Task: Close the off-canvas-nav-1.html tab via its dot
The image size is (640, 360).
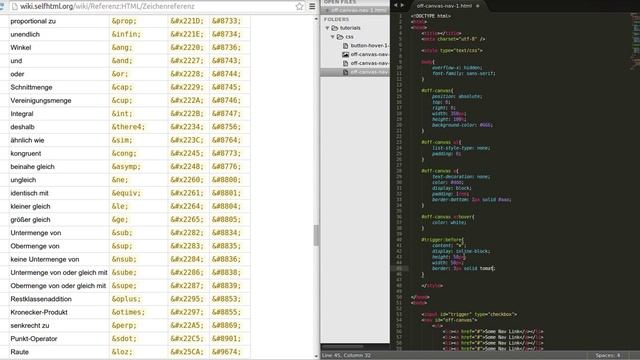Action: click(477, 6)
